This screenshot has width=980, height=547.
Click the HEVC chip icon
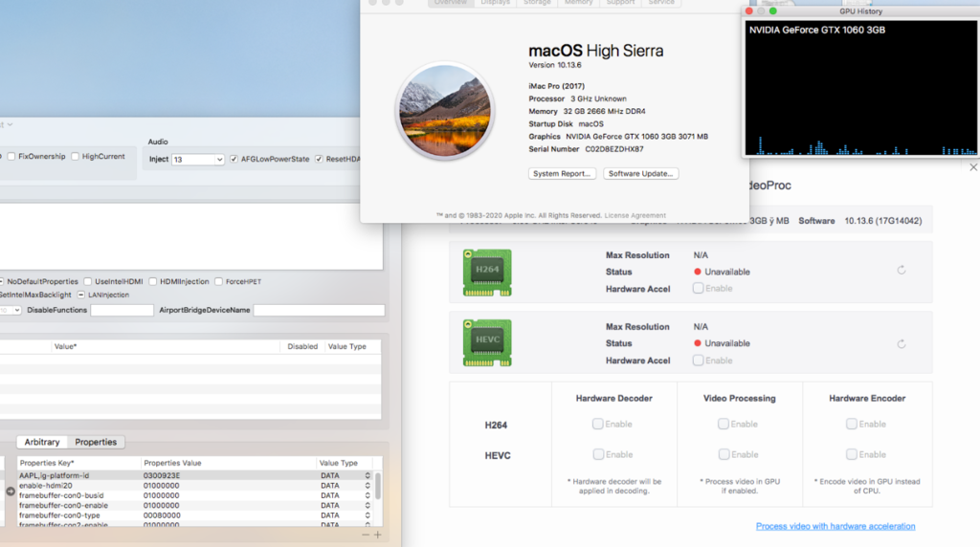tap(488, 342)
